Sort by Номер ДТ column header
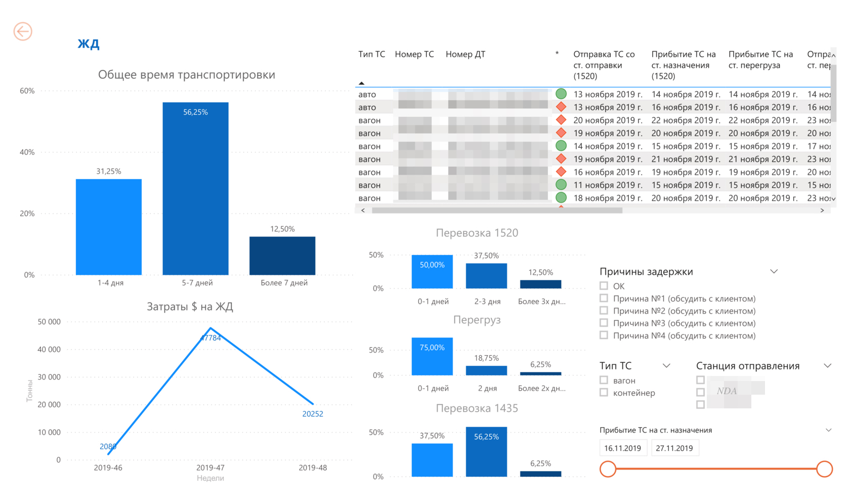Image resolution: width=850 pixels, height=504 pixels. (x=465, y=54)
